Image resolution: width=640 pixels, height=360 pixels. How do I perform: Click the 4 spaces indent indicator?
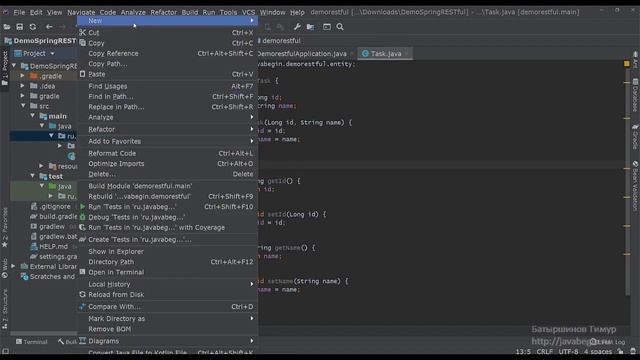click(598, 351)
